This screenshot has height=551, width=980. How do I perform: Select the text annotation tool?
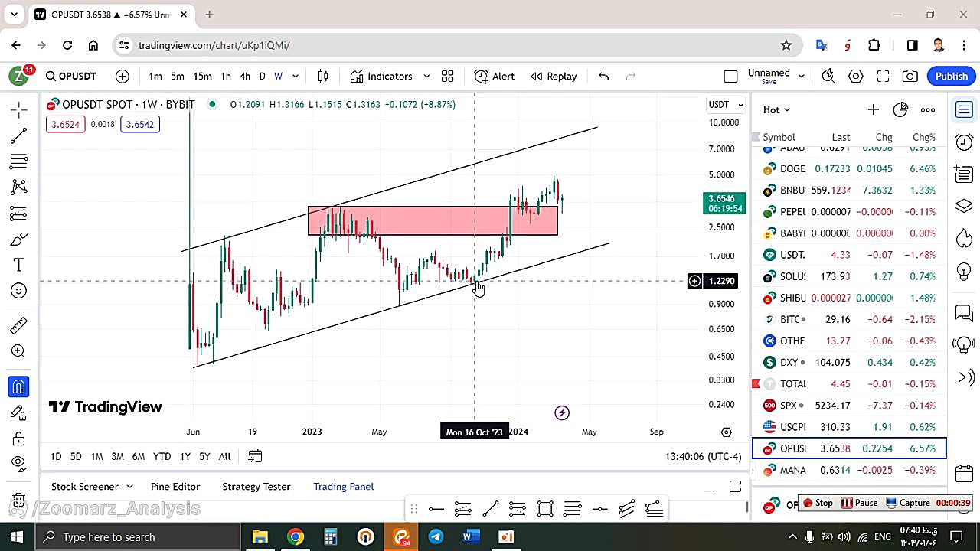click(x=19, y=265)
